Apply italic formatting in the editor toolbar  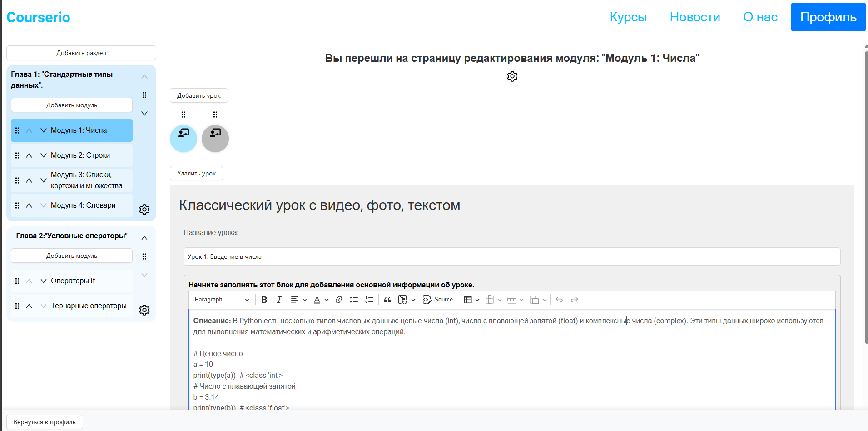tap(279, 300)
